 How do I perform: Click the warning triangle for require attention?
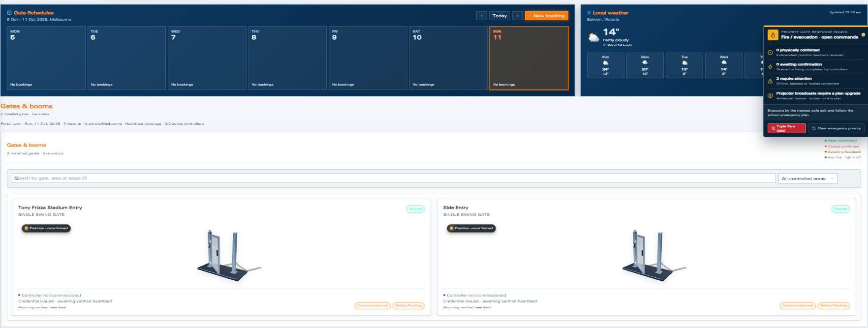[770, 81]
